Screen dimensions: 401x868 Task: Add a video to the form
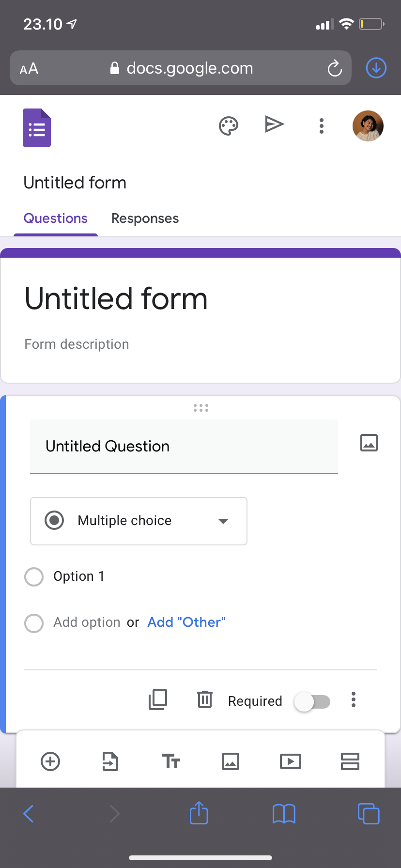point(291,761)
